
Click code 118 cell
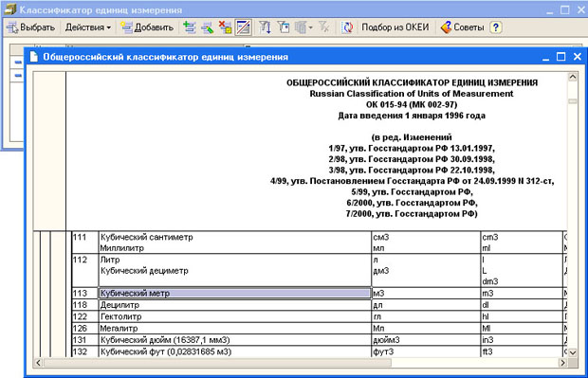[x=85, y=305]
